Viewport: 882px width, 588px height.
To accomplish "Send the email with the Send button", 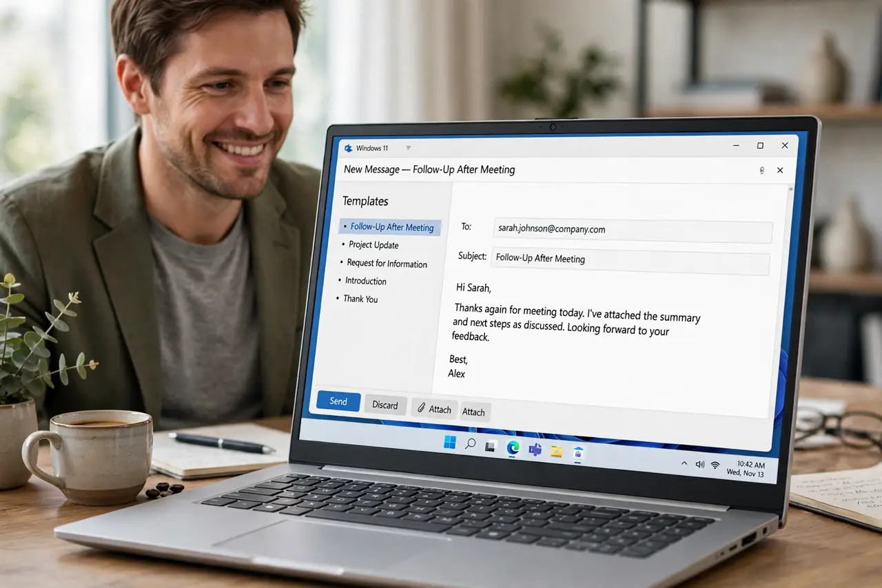I will pos(338,401).
